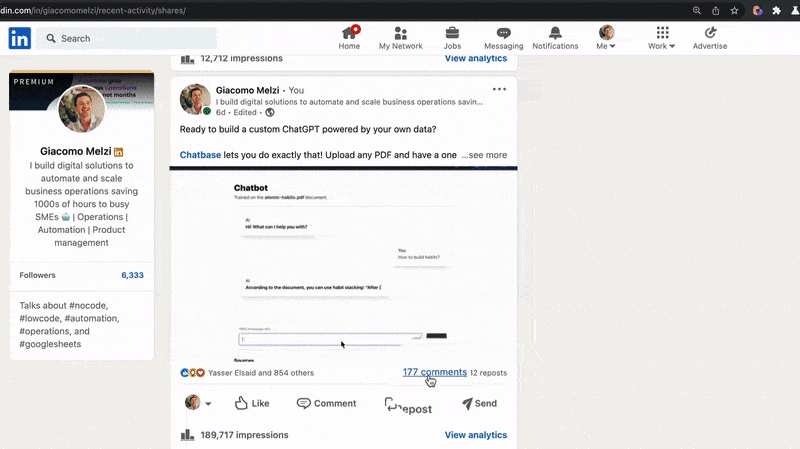Open the 6,333 followers count

(x=132, y=275)
